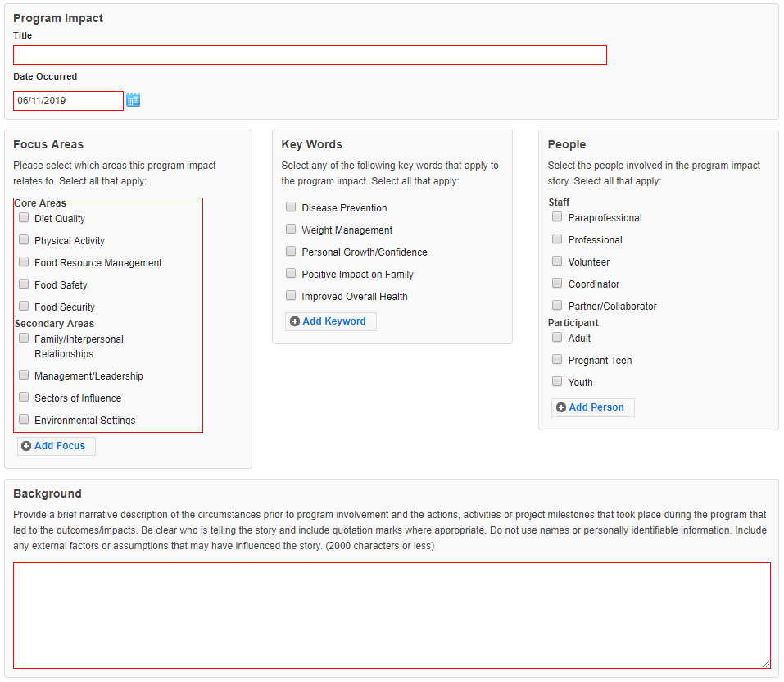Toggle the Weight Management checkbox
Image resolution: width=784 pixels, height=682 pixels.
[x=291, y=230]
